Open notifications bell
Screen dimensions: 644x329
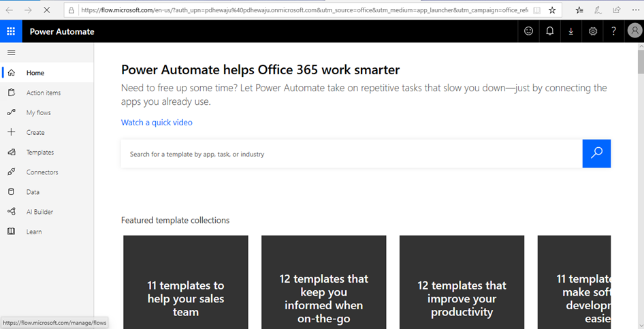(549, 31)
